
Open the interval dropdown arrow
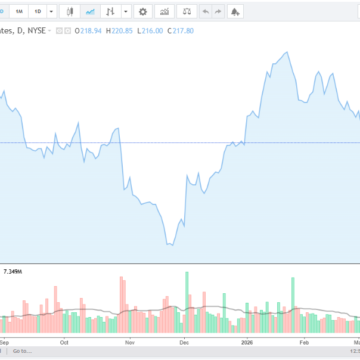pyautogui.click(x=51, y=12)
